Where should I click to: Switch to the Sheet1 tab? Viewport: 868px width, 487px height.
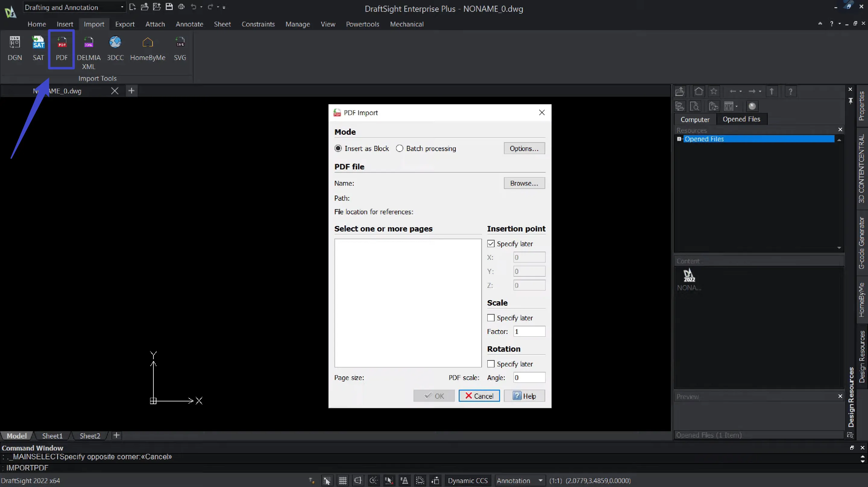(x=52, y=436)
